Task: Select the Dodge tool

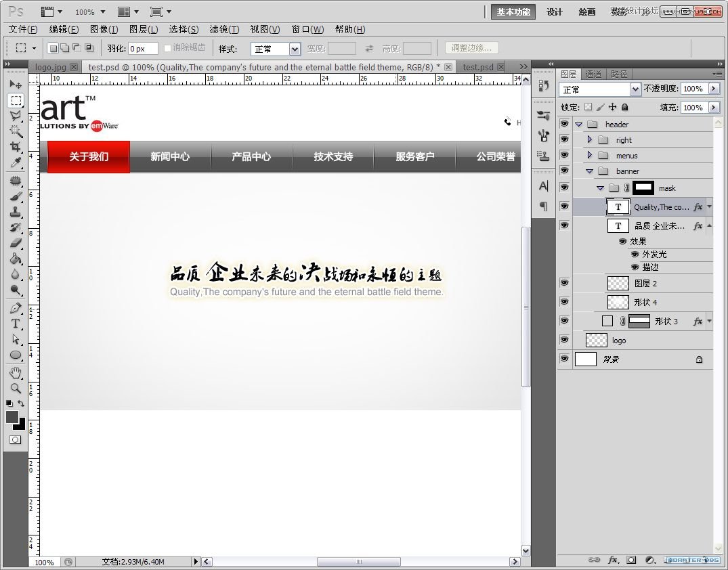Action: coord(16,290)
